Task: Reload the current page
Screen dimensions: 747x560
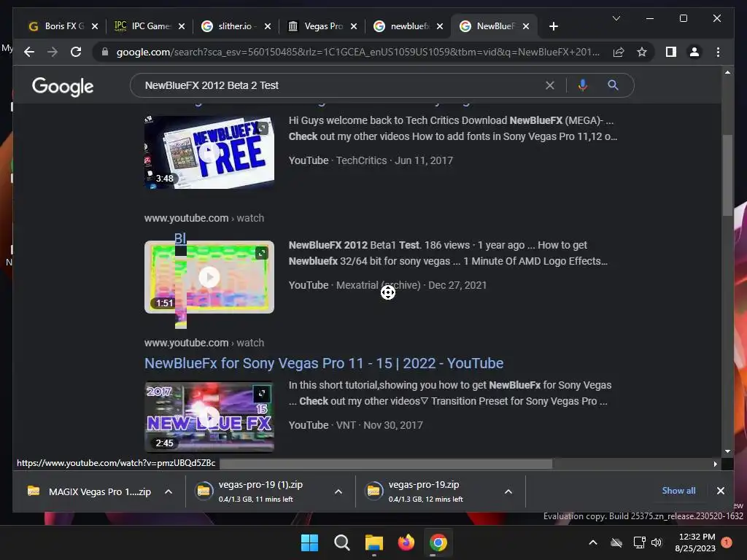Action: (x=76, y=52)
